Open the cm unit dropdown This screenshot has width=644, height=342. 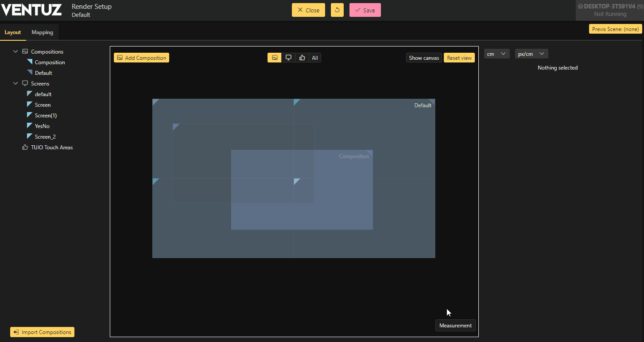click(x=497, y=54)
